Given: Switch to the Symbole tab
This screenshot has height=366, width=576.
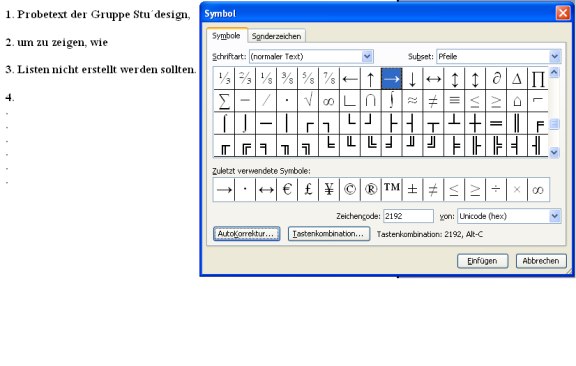Looking at the screenshot, I should 226,36.
